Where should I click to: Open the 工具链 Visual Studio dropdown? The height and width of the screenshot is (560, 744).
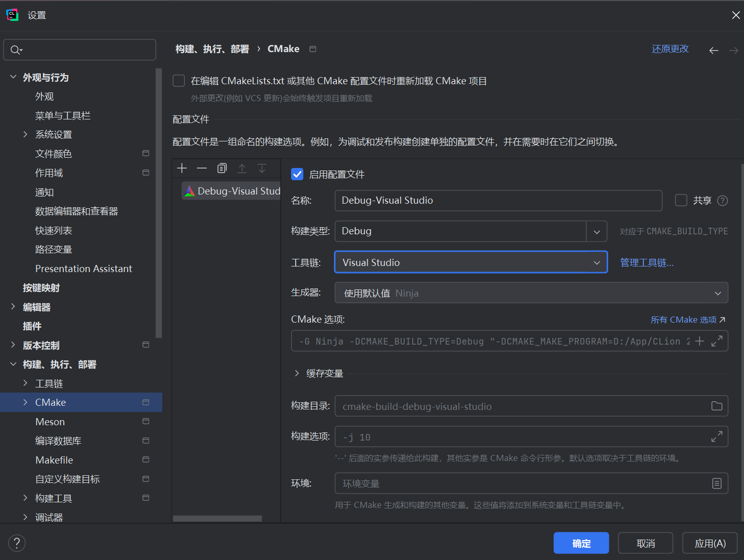[x=471, y=262]
